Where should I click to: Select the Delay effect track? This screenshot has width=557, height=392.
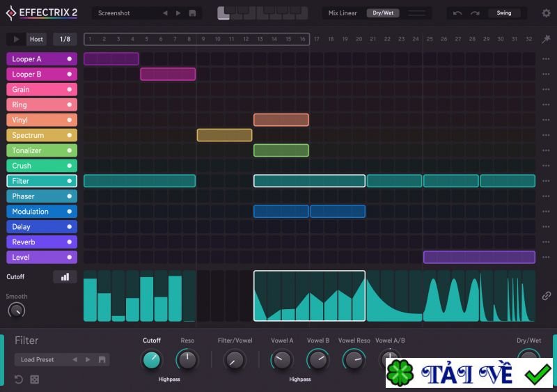click(35, 227)
